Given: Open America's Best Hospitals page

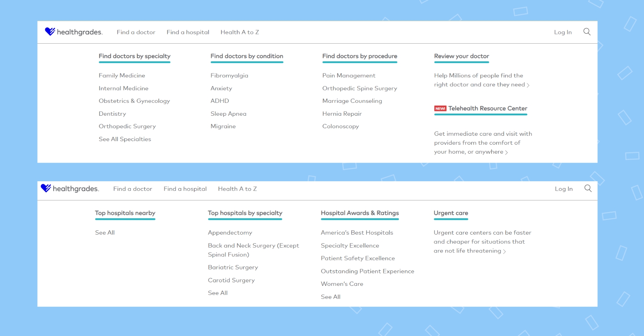Looking at the screenshot, I should tap(357, 232).
